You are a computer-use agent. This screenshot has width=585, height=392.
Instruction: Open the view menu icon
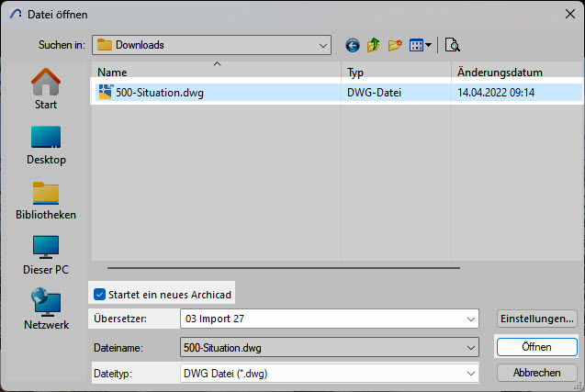click(x=420, y=46)
